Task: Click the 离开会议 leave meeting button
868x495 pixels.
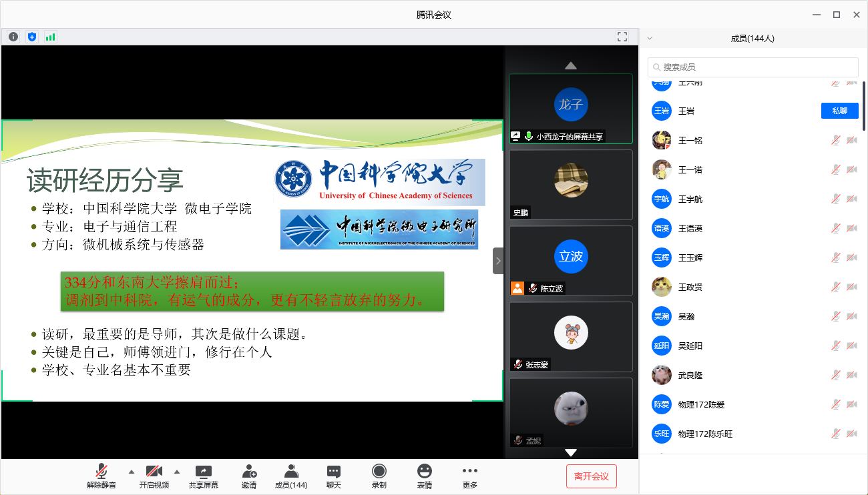Action: click(x=591, y=476)
